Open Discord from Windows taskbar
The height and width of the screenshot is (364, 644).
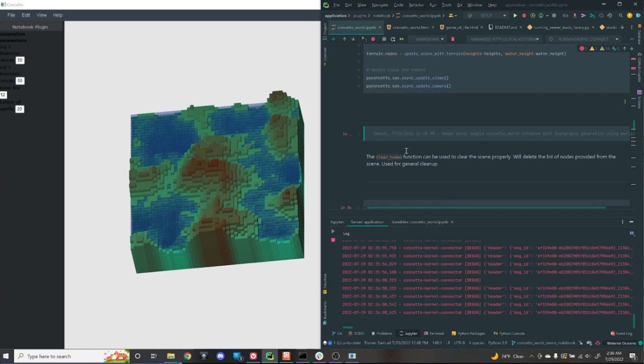(x=220, y=356)
